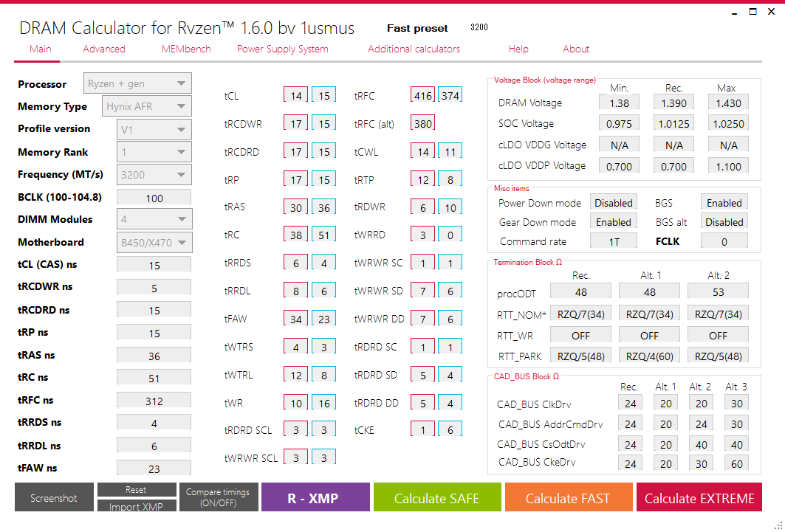Click the tRFC ns field showing 312
The height and width of the screenshot is (532, 785).
(x=154, y=401)
